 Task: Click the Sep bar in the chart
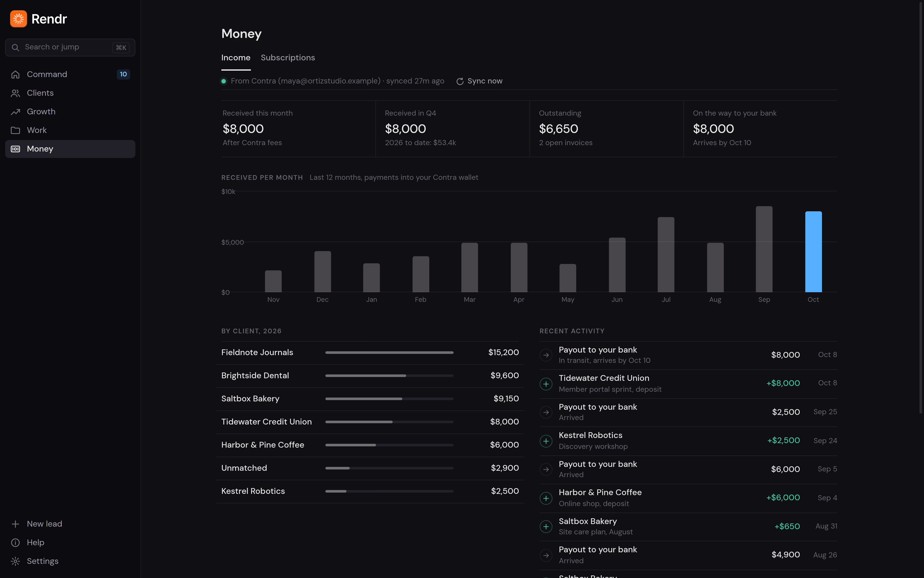(x=764, y=249)
